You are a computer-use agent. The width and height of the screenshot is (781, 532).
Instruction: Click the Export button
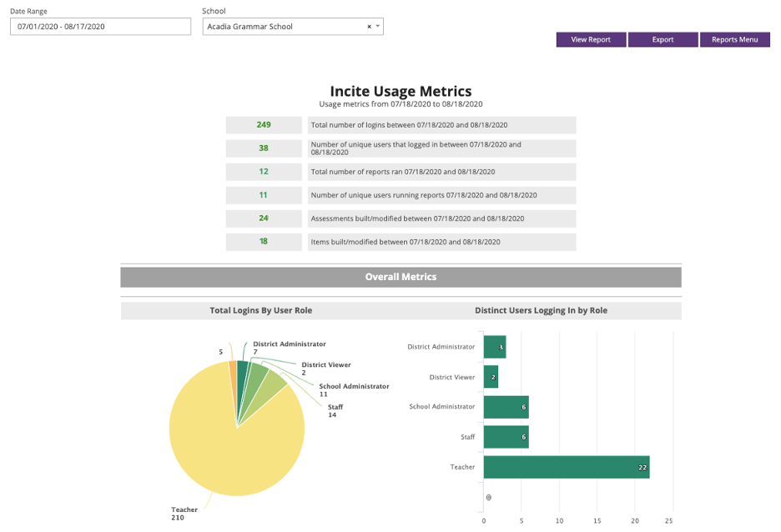point(663,40)
